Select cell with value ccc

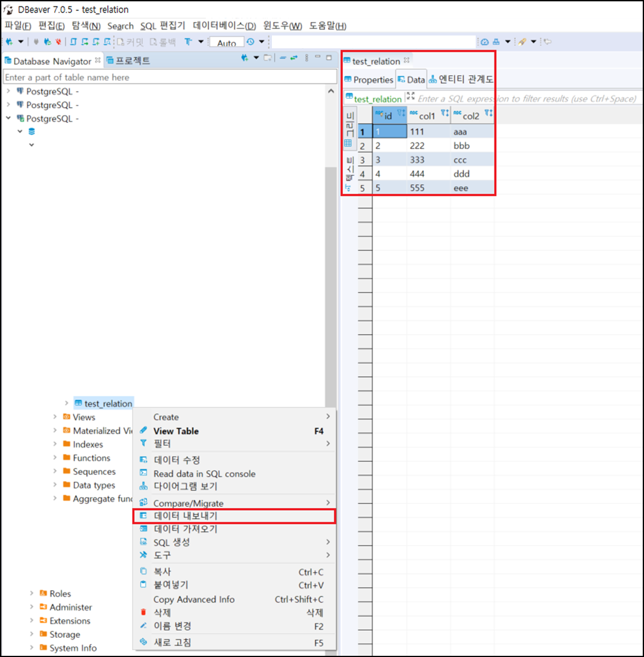(472, 159)
